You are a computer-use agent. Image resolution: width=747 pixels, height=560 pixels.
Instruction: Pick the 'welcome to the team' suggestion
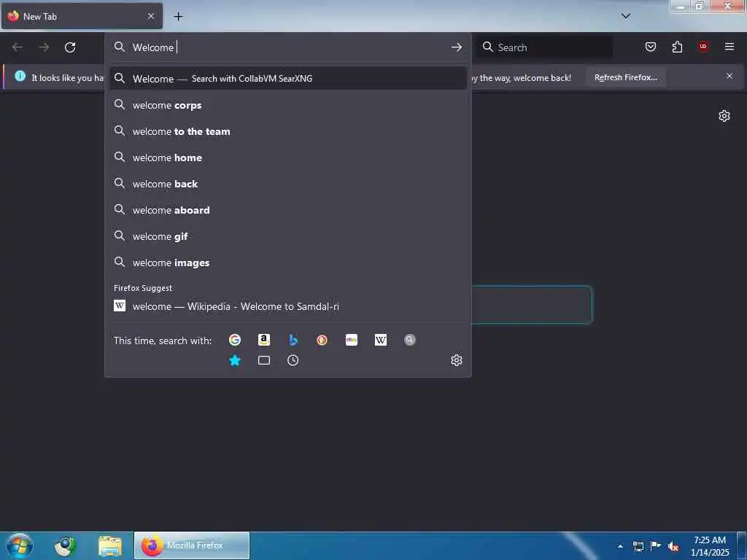[287, 131]
